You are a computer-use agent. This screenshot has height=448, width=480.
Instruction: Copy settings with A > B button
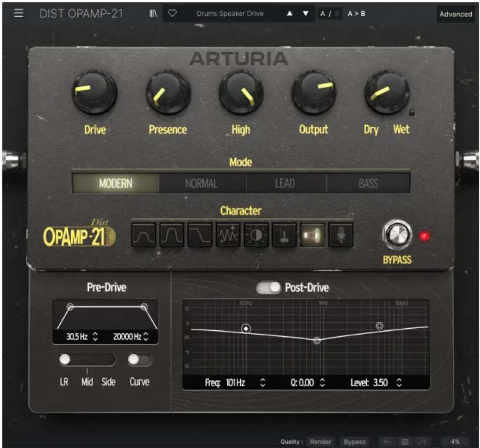click(356, 14)
